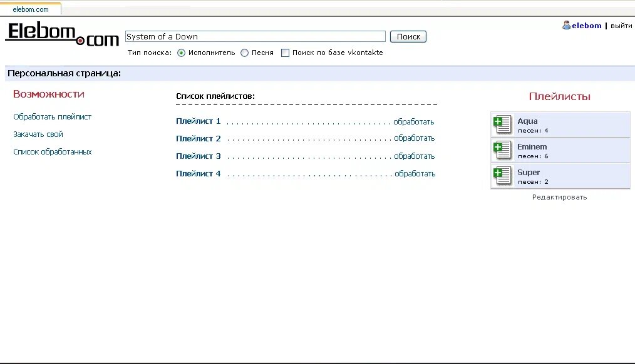Click обработать for Плейлист 4
This screenshot has width=635, height=364.
[415, 174]
